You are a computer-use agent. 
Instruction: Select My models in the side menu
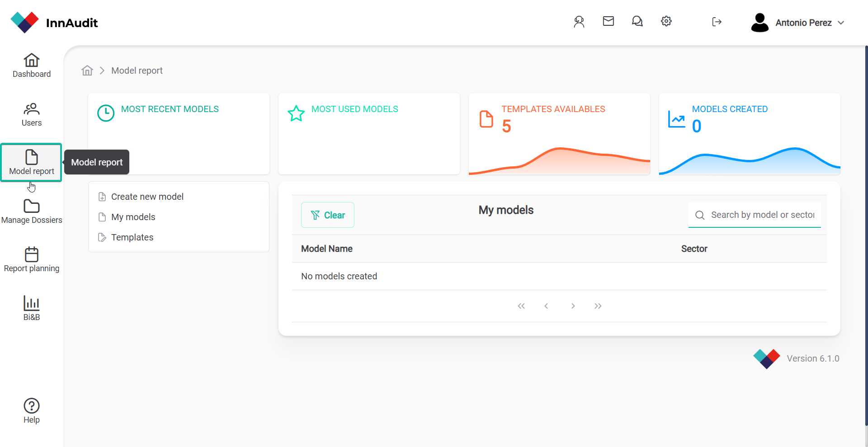[x=133, y=217]
